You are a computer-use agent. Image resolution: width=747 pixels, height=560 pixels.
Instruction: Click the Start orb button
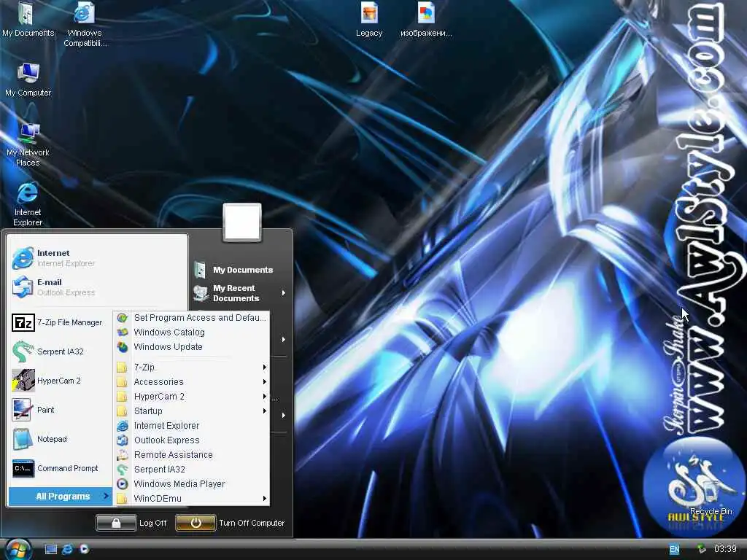[x=18, y=550]
